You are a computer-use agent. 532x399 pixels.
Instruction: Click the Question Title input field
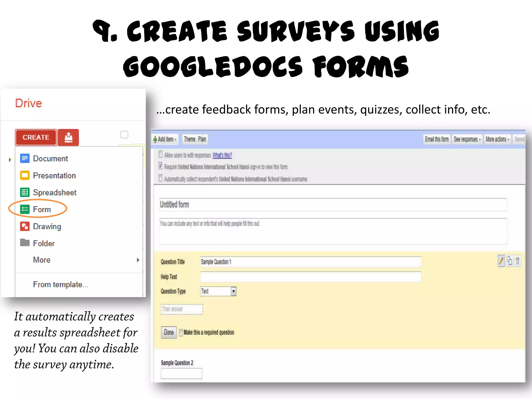[311, 262]
